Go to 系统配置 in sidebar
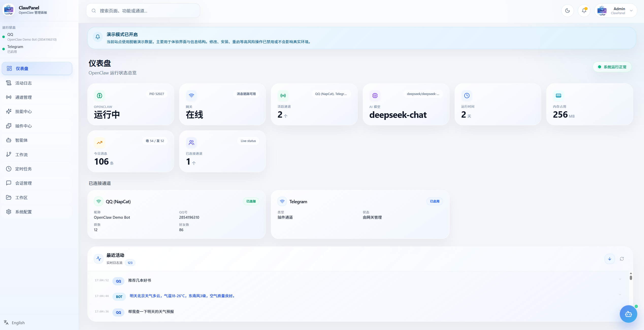Screen dimensions: 644x330 point(23,212)
